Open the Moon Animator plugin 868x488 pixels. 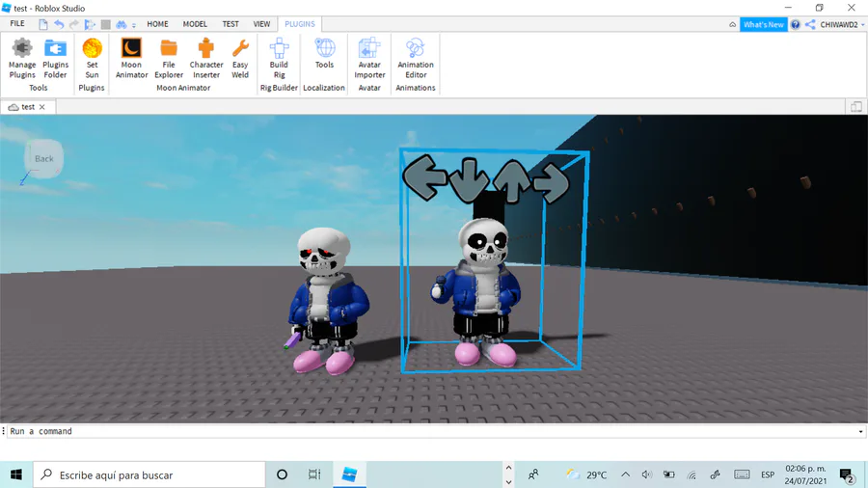tap(131, 59)
